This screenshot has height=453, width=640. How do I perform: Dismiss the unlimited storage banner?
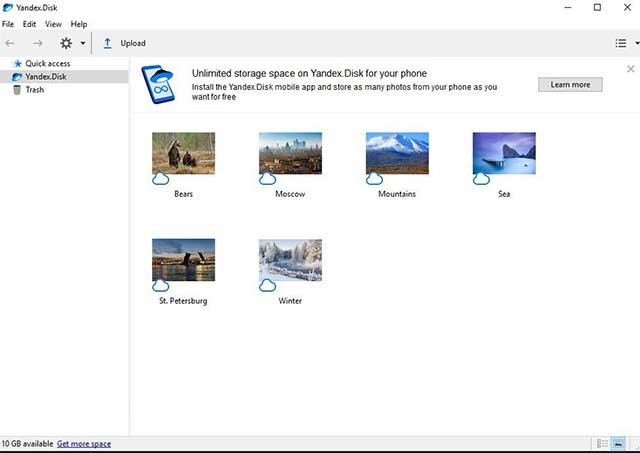(630, 69)
